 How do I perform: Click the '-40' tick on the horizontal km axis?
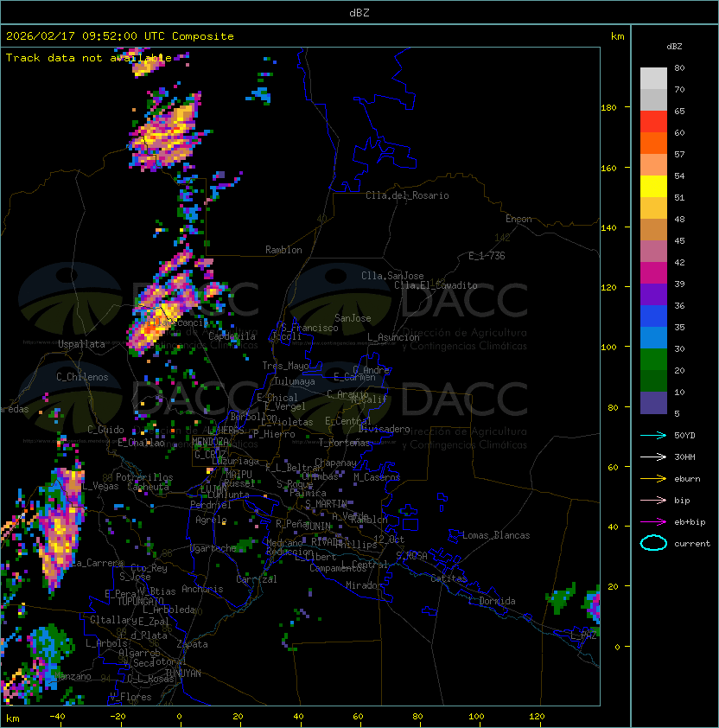click(57, 716)
